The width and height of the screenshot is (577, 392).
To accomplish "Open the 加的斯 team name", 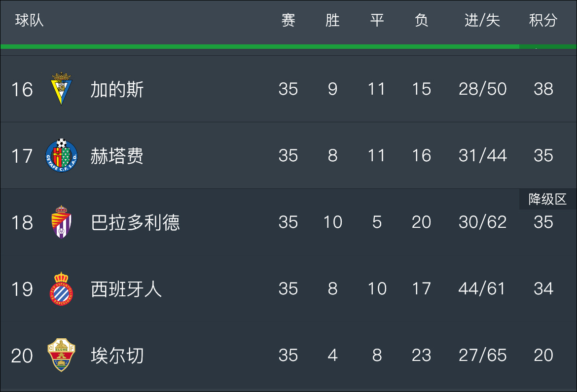I will click(117, 89).
